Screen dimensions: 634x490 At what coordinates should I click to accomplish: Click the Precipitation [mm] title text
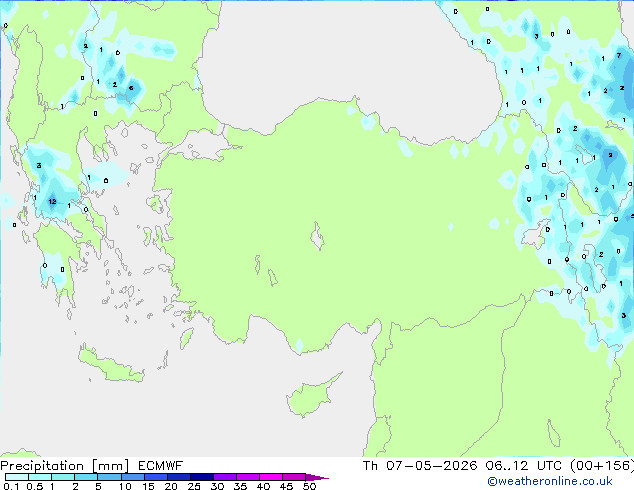65,466
